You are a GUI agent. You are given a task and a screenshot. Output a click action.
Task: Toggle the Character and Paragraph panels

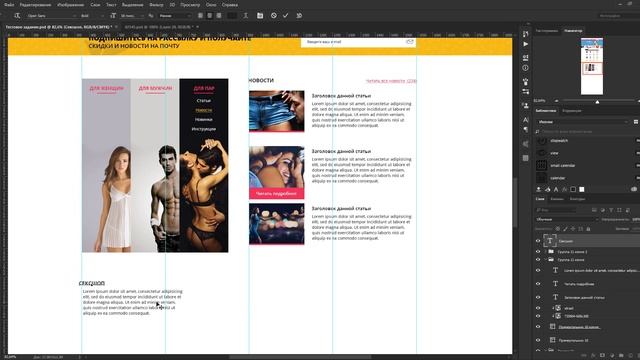[260, 16]
